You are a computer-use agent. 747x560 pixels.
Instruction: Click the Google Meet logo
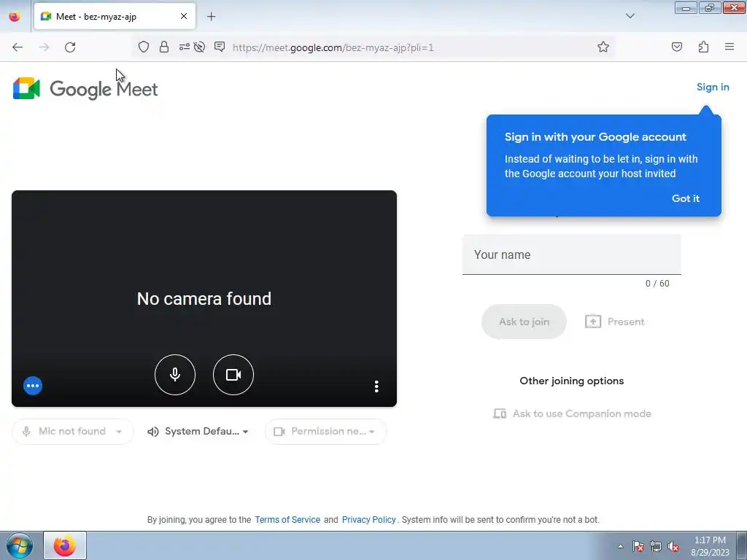[x=85, y=88]
